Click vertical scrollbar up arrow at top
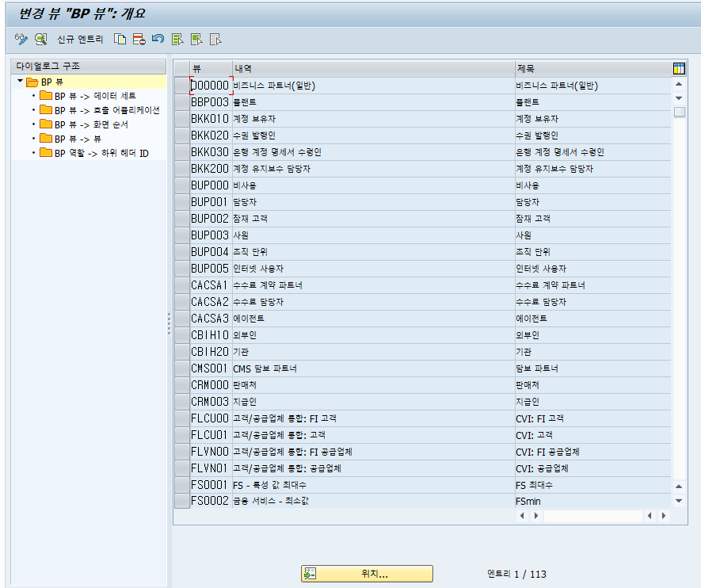 [x=679, y=84]
